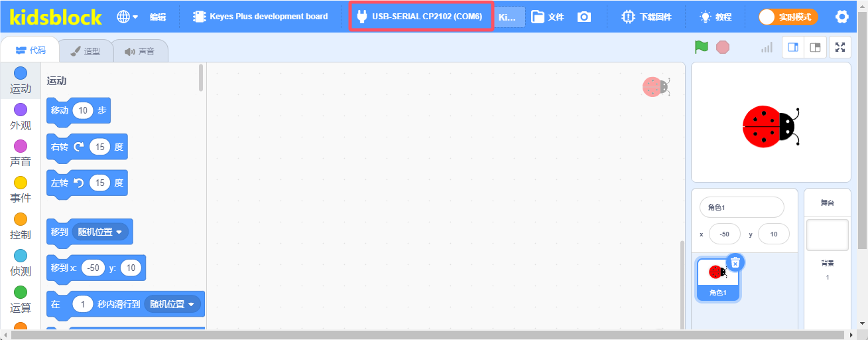Click the kidsblock logo

pyautogui.click(x=56, y=17)
